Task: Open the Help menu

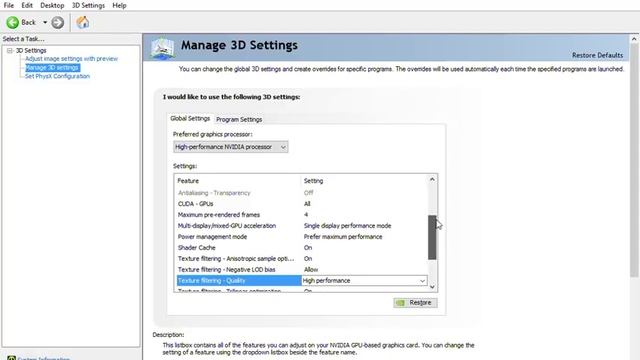Action: click(119, 5)
